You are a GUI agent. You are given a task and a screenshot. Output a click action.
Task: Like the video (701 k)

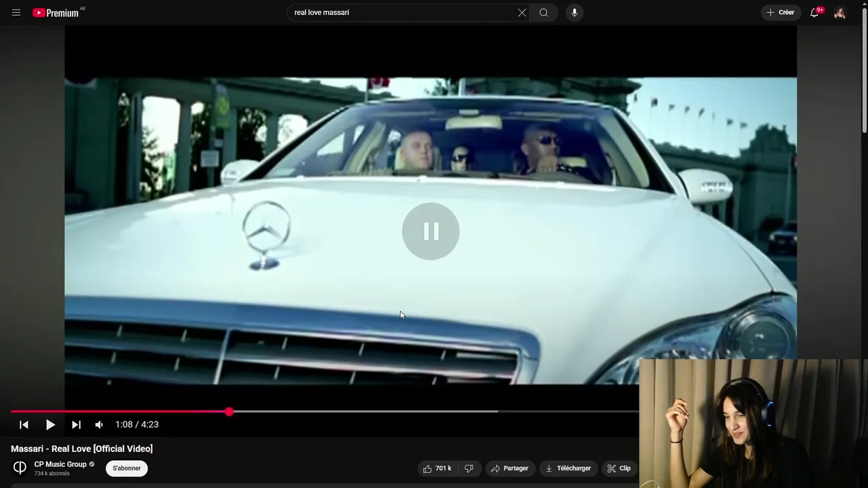coord(437,468)
